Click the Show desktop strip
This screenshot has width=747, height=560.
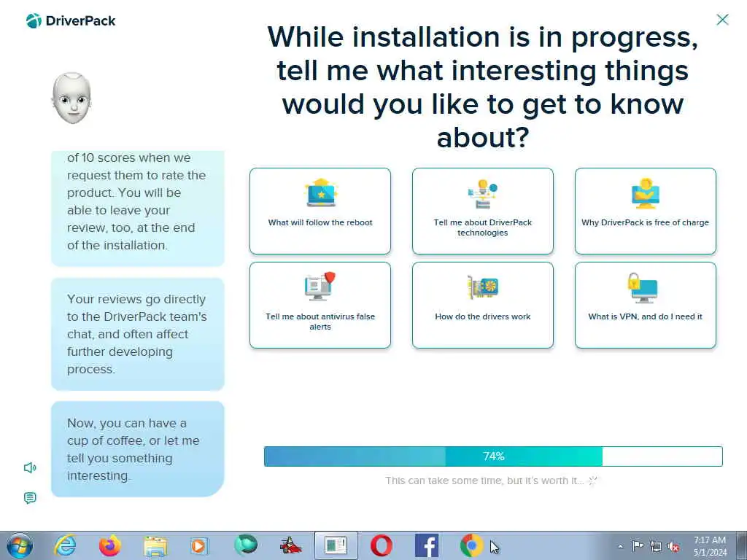[x=742, y=545]
